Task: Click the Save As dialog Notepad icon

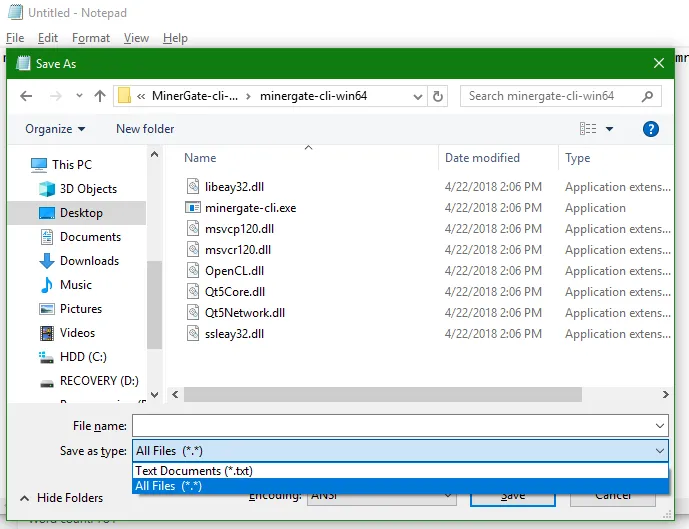Action: (x=23, y=64)
